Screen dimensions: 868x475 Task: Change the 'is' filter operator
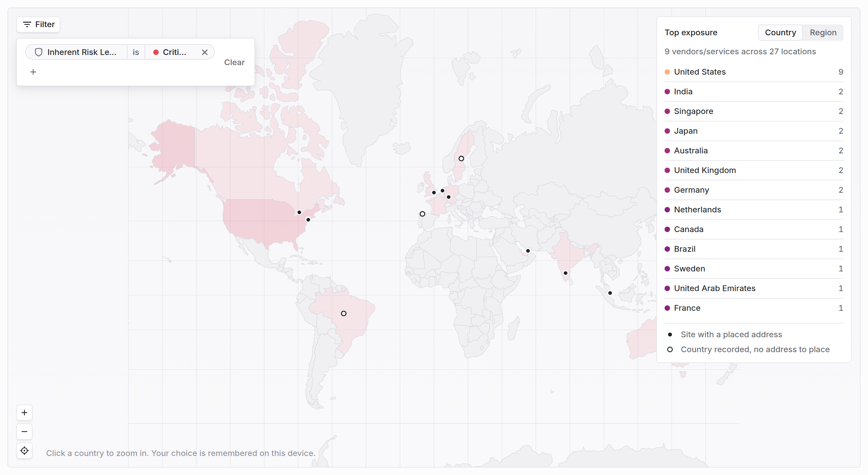(136, 52)
